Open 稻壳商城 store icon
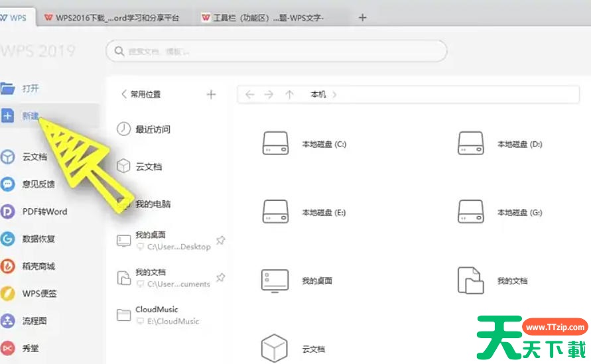591x364 pixels. click(8, 266)
